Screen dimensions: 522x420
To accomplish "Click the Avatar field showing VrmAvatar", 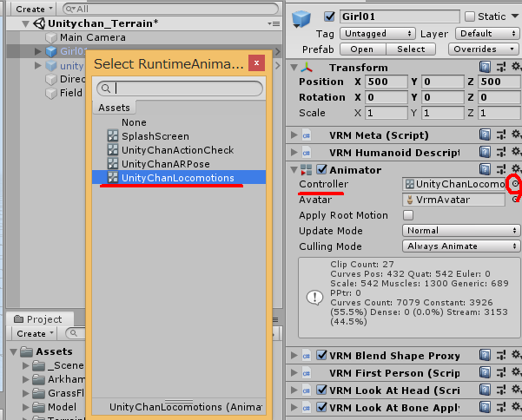I will (x=453, y=200).
